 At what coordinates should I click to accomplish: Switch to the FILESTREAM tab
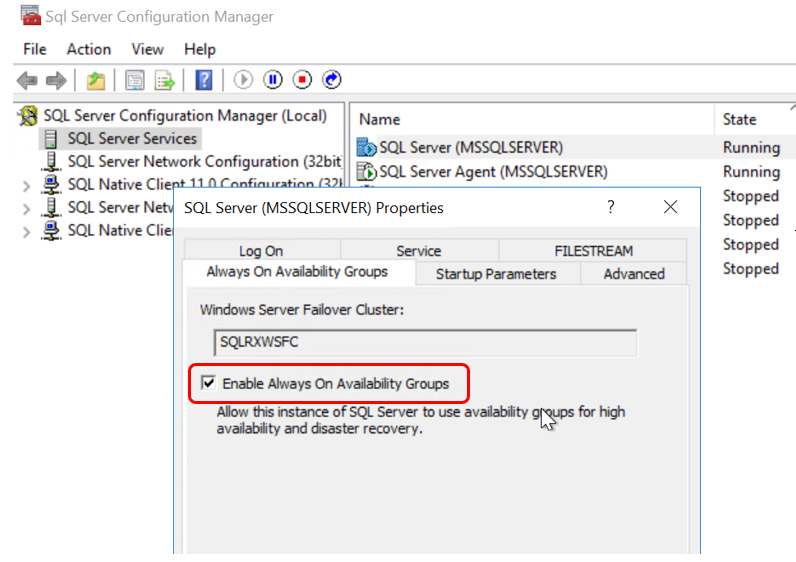click(x=593, y=251)
